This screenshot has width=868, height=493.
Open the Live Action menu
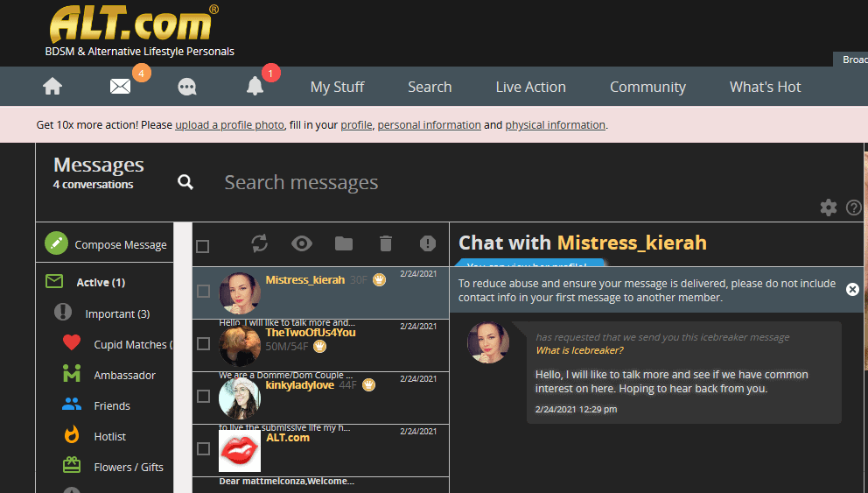(531, 87)
